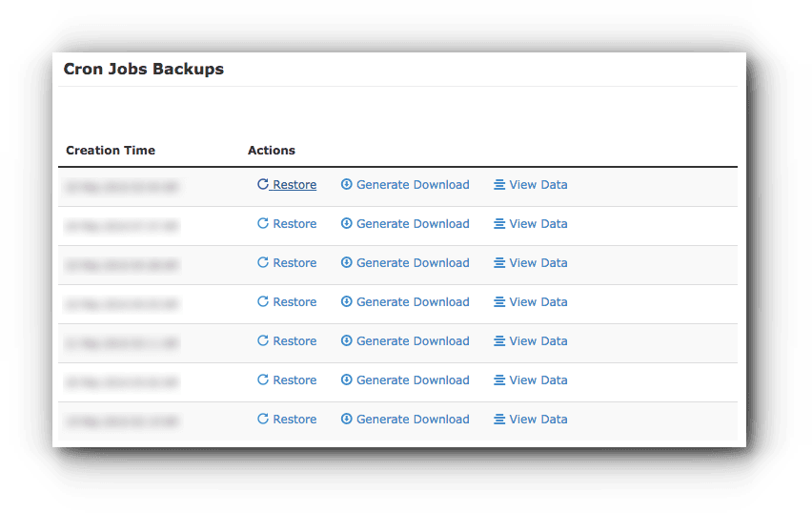Click the Actions column header
The width and height of the screenshot is (812, 513).
tap(272, 151)
